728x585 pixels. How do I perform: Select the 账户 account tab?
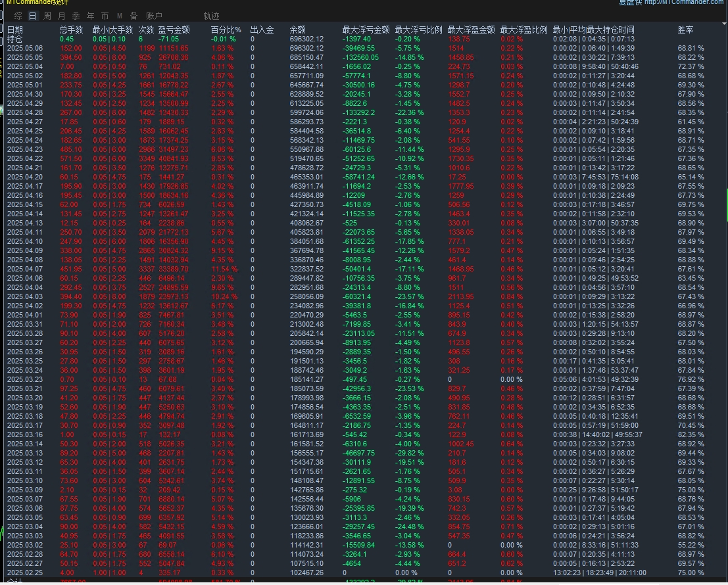[x=154, y=16]
